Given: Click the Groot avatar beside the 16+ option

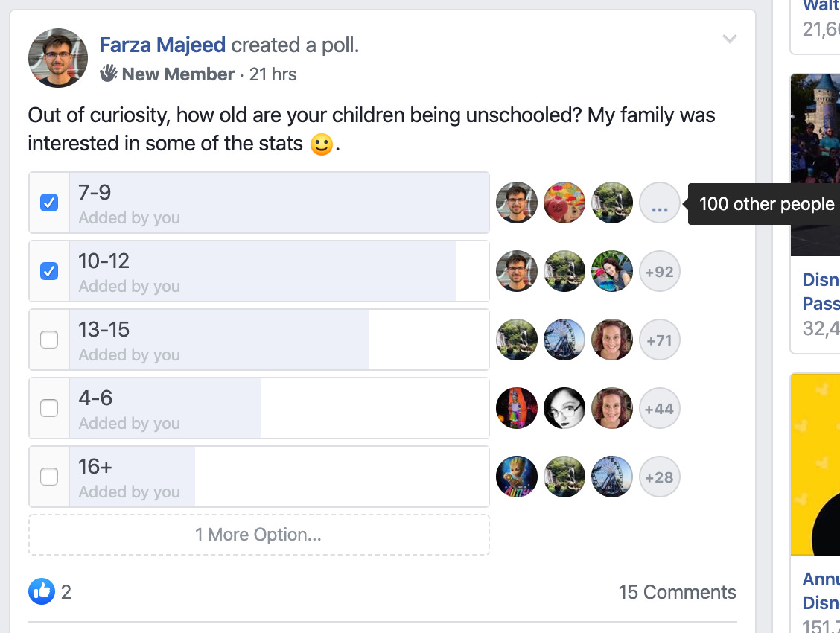Looking at the screenshot, I should [x=516, y=477].
